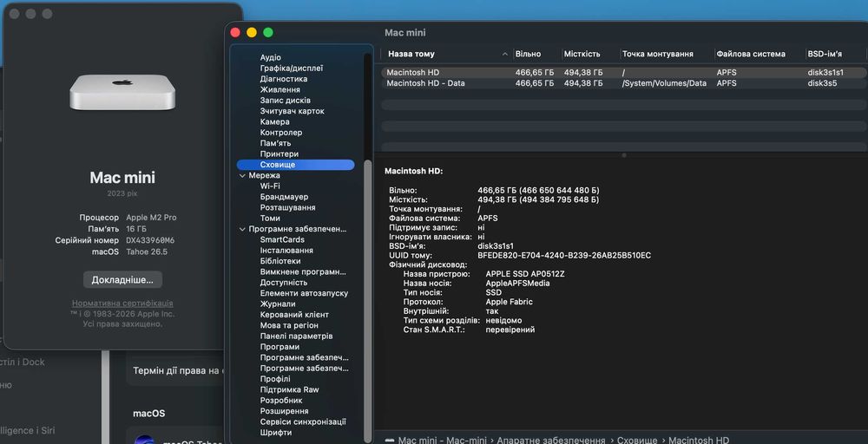Click the Mac mini - Mac-mini breadcrumb

[x=443, y=441]
